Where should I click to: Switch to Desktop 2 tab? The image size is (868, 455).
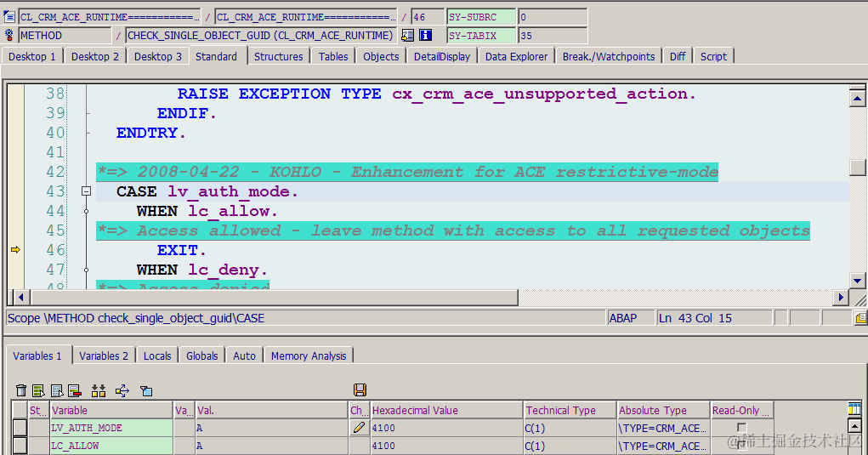95,56
